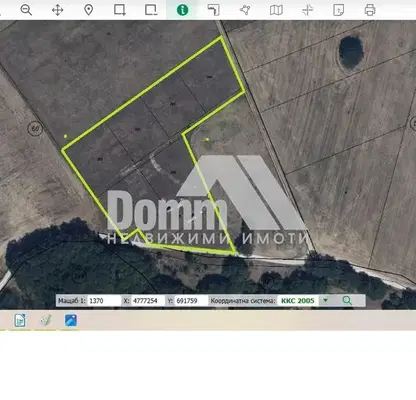
Task: Select the rectangle remove-selection tool
Action: click(151, 10)
